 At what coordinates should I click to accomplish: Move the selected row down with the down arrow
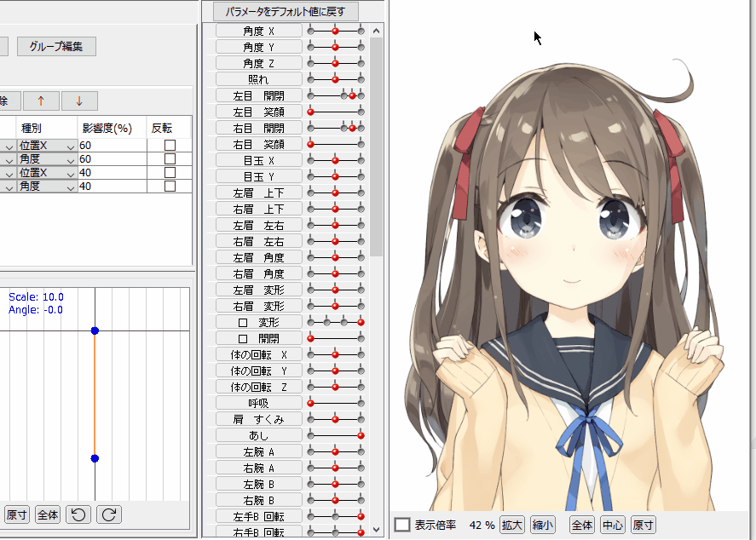[79, 101]
